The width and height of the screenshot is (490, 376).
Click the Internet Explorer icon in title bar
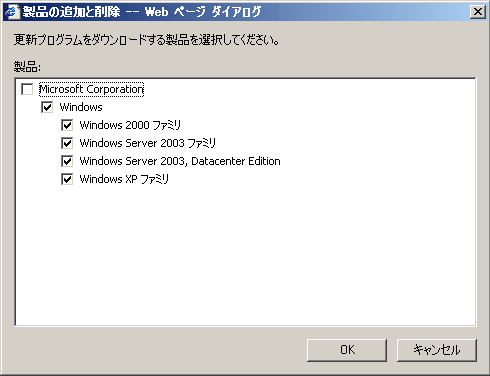pos(12,12)
